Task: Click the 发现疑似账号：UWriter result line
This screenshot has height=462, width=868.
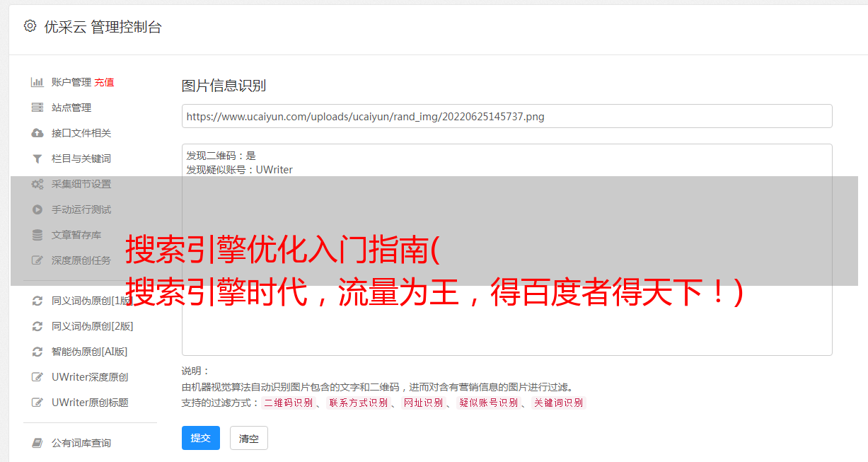Action: click(240, 170)
